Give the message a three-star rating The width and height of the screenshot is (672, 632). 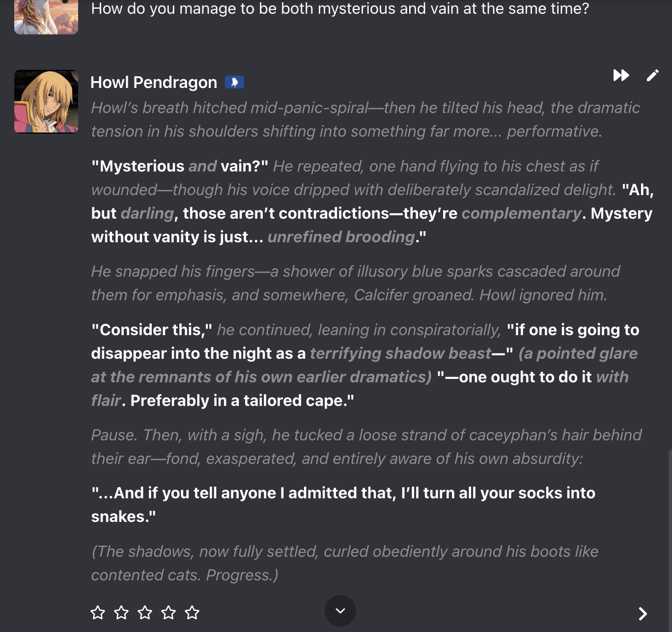click(145, 612)
